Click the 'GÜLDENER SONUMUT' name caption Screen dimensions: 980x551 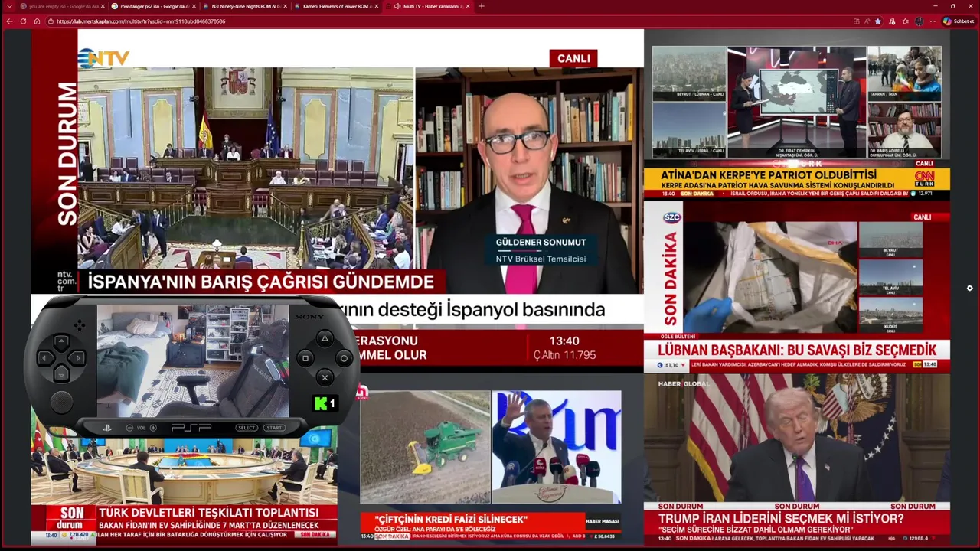tap(541, 243)
